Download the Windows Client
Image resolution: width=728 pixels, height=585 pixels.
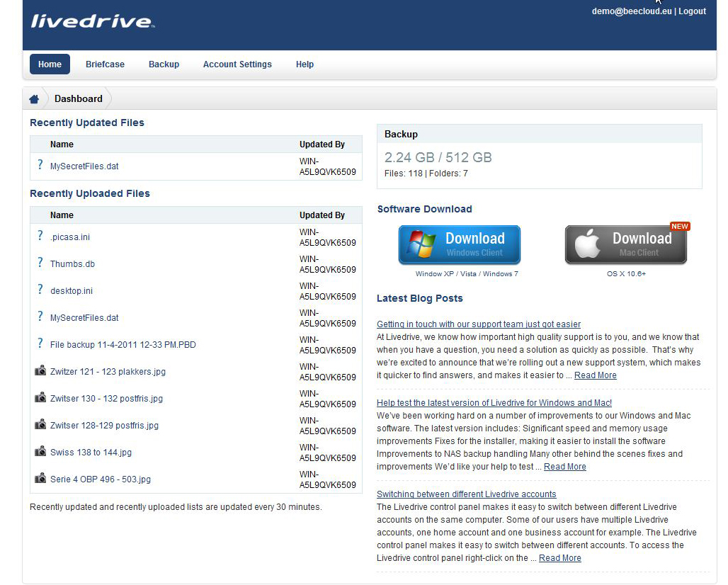click(460, 245)
